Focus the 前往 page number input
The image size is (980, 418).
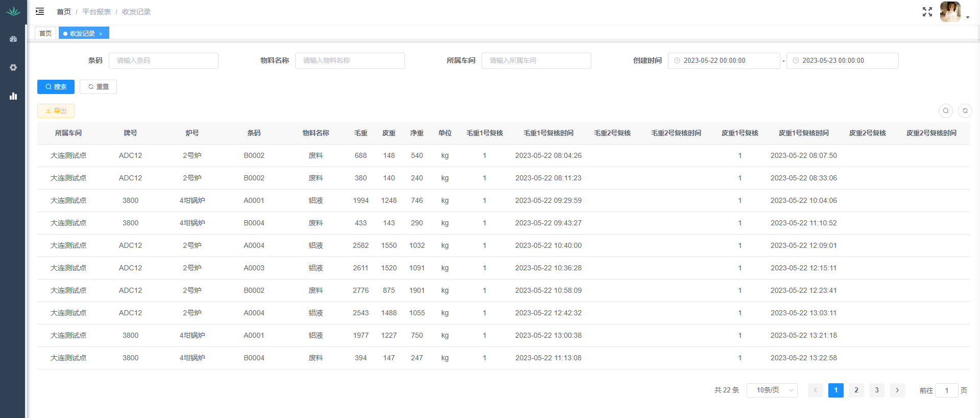pos(946,390)
